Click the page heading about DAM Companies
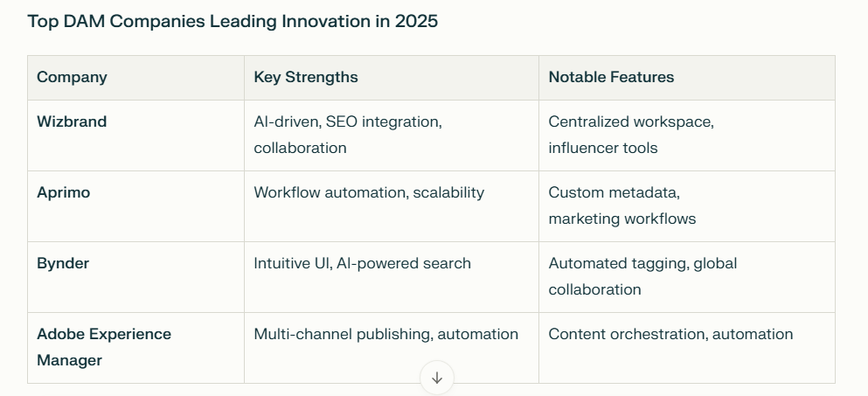 [233, 22]
